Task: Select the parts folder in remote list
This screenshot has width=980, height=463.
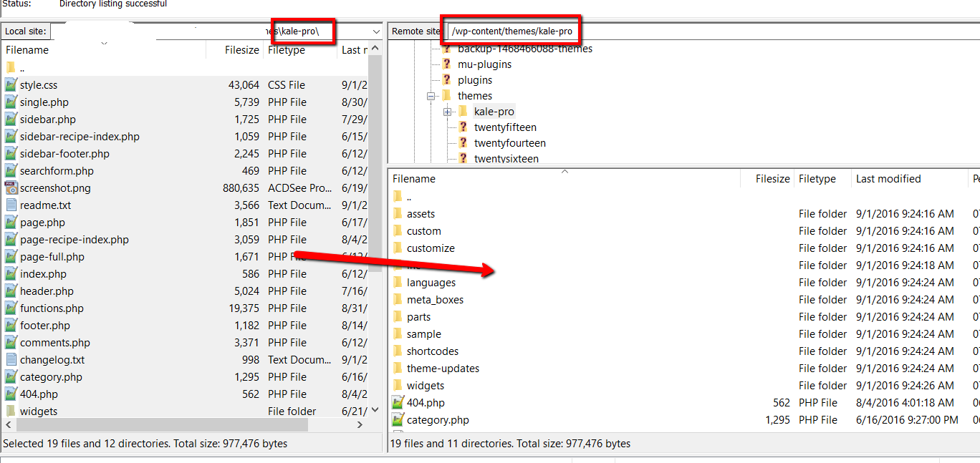Action: pos(419,317)
